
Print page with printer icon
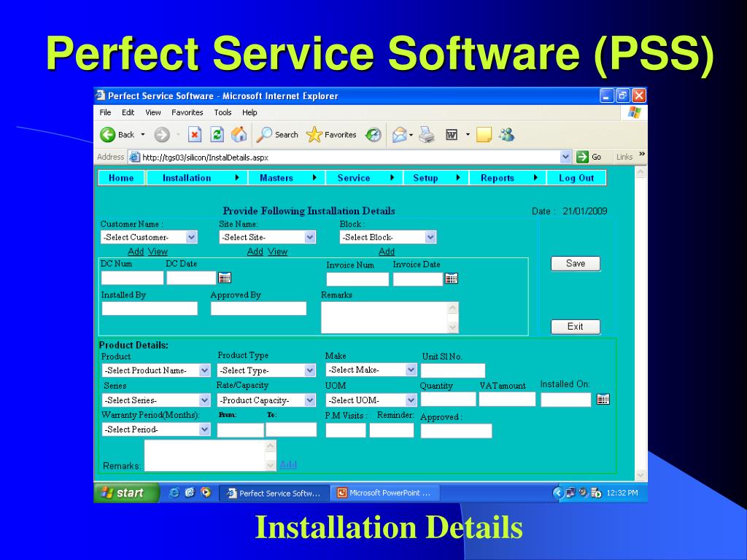click(427, 135)
